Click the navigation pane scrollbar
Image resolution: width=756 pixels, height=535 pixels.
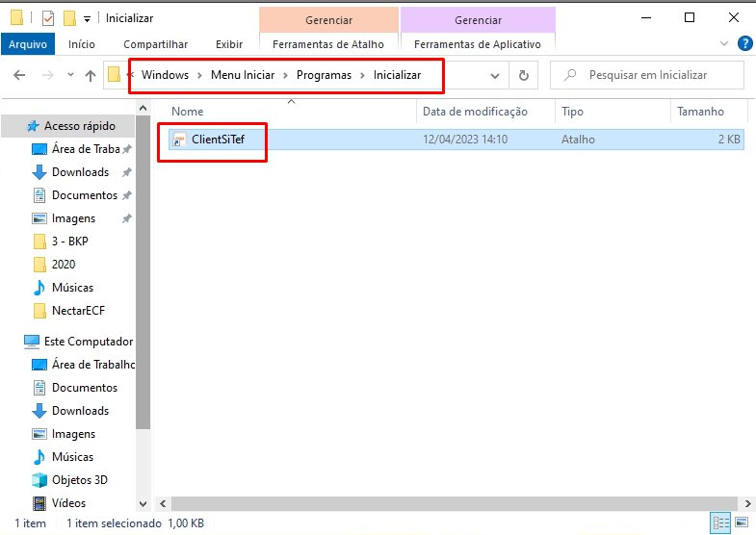[x=143, y=289]
